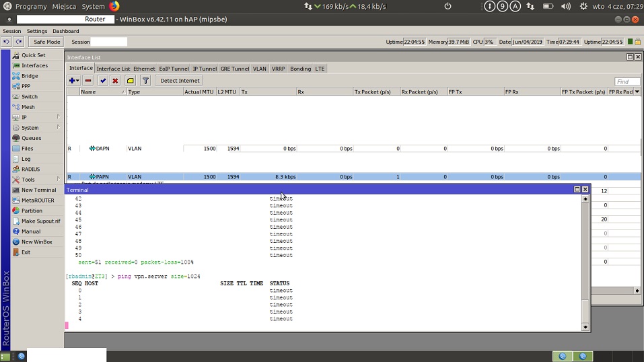Switch to EoIP Tunnel tab
Viewport: 644px width, 362px height.
[x=174, y=69]
